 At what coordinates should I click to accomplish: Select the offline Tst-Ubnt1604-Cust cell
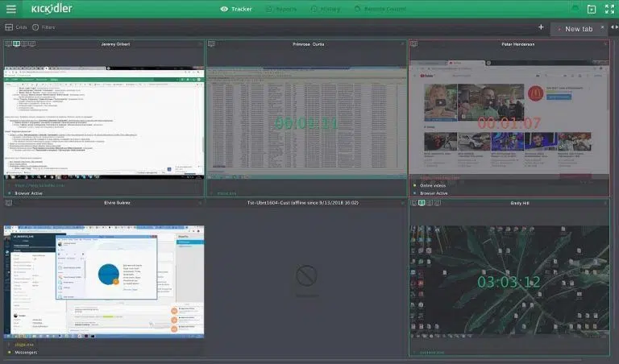(306, 278)
